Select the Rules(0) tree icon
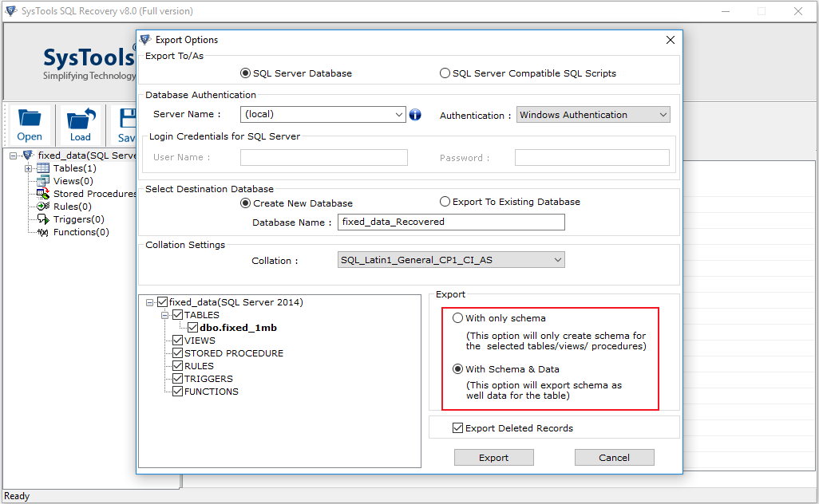Image resolution: width=819 pixels, height=504 pixels. [44, 207]
